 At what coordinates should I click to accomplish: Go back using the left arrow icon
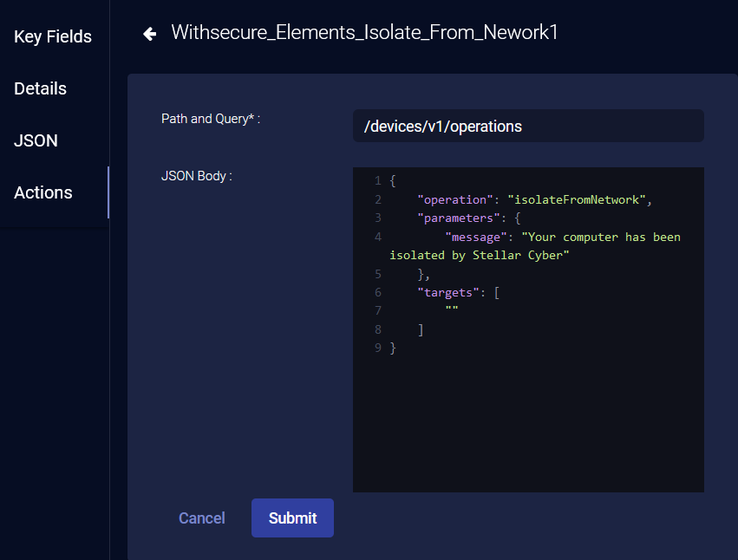[x=150, y=34]
